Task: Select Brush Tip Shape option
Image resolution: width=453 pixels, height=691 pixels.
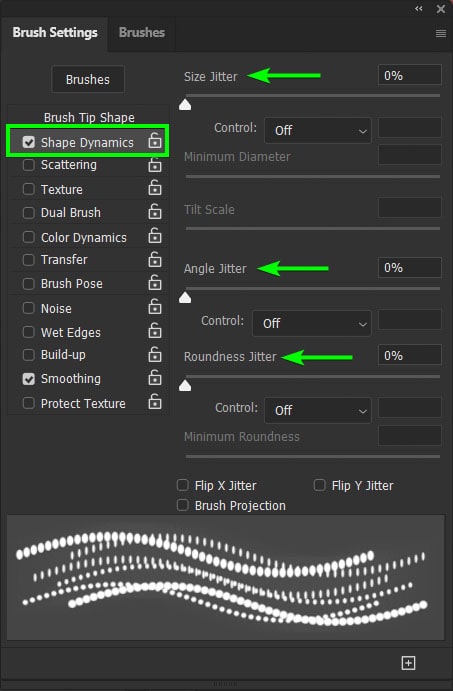Action: (x=89, y=118)
